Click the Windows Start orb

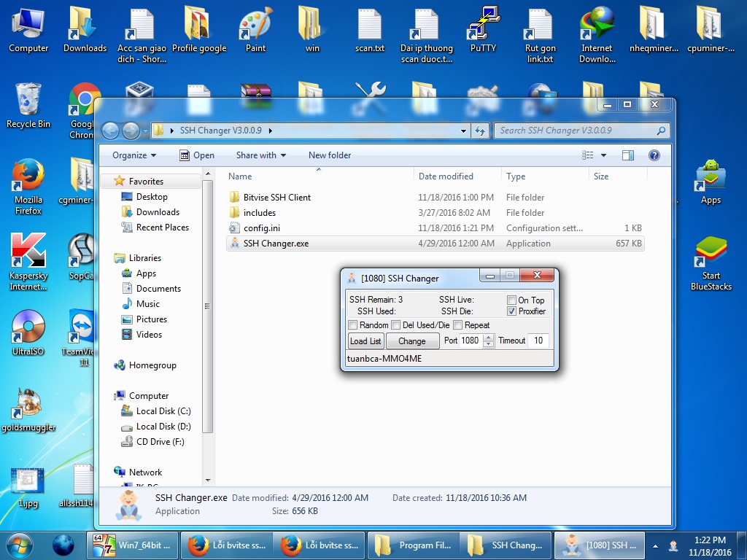coord(19,545)
